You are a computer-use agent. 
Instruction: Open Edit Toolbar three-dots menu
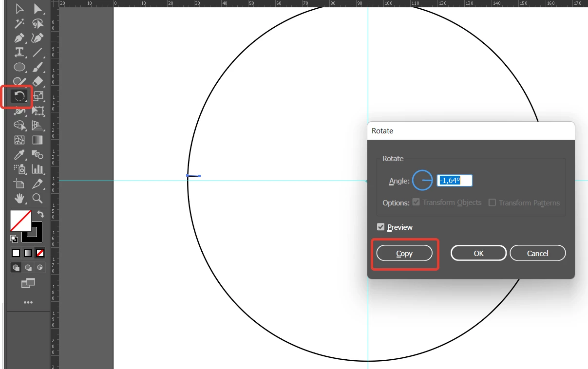(x=28, y=302)
